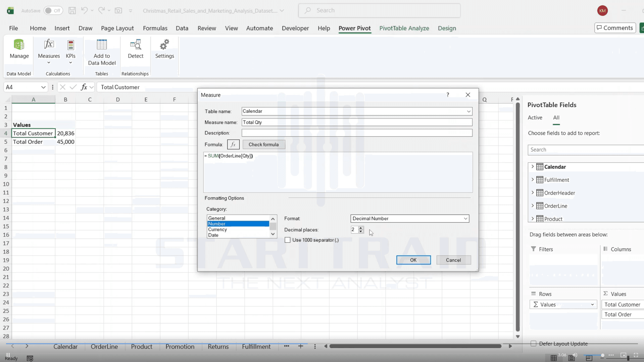
Task: Click the formula bar cancel X icon
Action: pos(62,87)
